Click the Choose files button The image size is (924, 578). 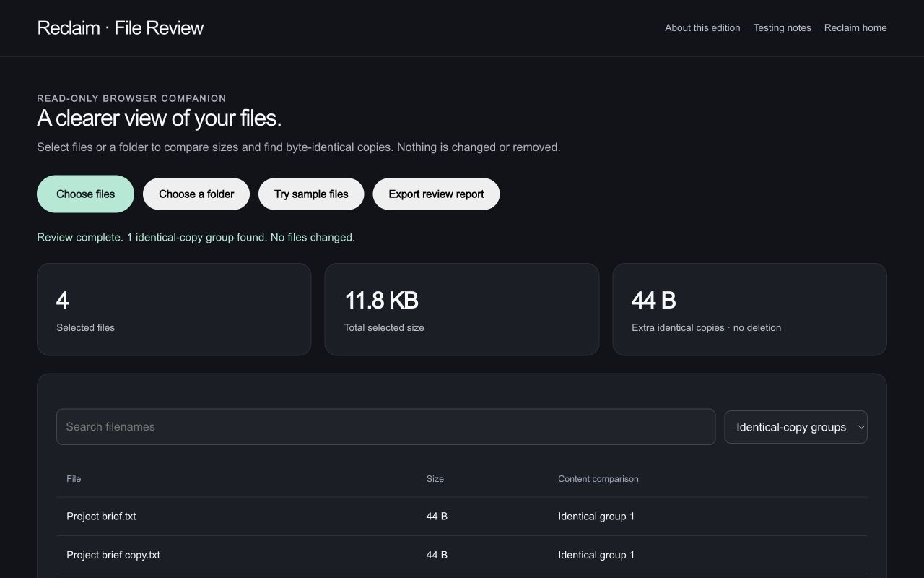tap(85, 194)
